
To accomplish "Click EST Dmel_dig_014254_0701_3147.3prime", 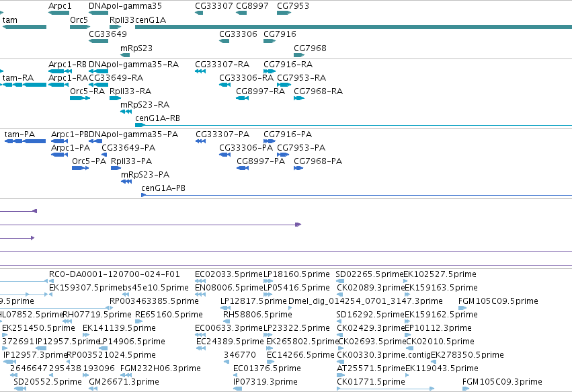I will (366, 301).
